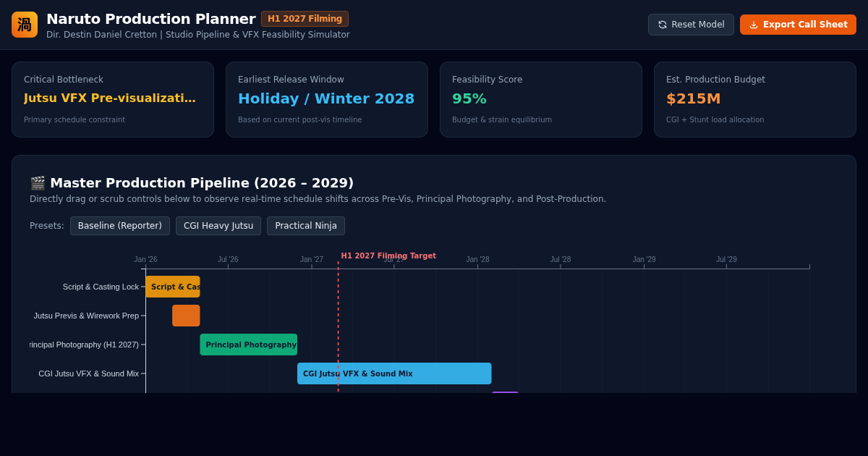Click the Jan '27 axis tick label
The image size is (868, 456).
pyautogui.click(x=312, y=260)
